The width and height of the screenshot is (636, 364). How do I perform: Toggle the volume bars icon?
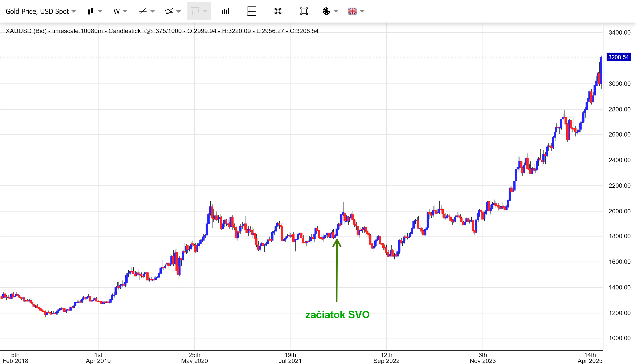[x=225, y=11]
